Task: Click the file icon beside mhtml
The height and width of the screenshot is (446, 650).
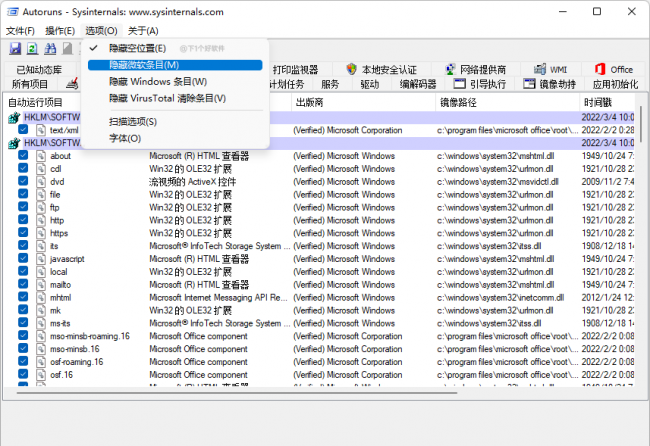Action: tap(41, 298)
